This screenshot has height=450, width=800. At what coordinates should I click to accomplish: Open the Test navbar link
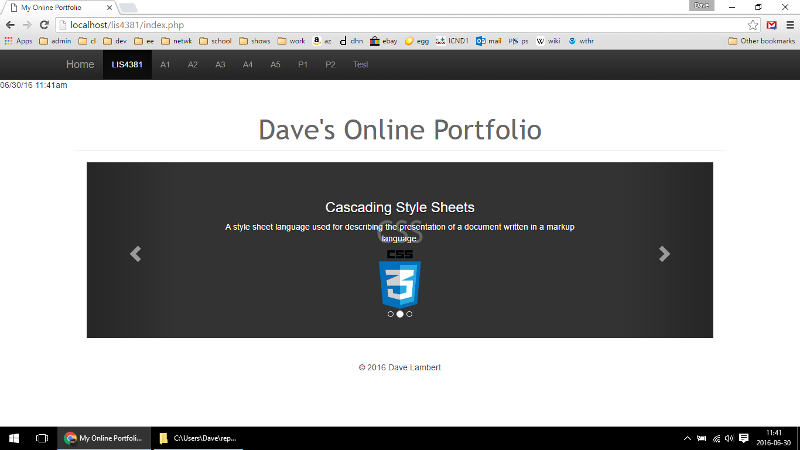[360, 64]
